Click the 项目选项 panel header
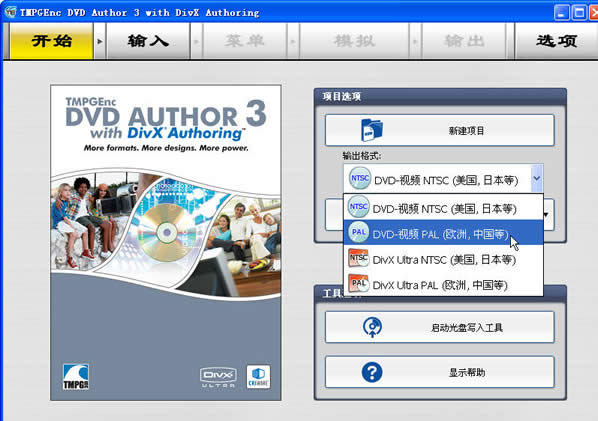The image size is (598, 421). 440,96
